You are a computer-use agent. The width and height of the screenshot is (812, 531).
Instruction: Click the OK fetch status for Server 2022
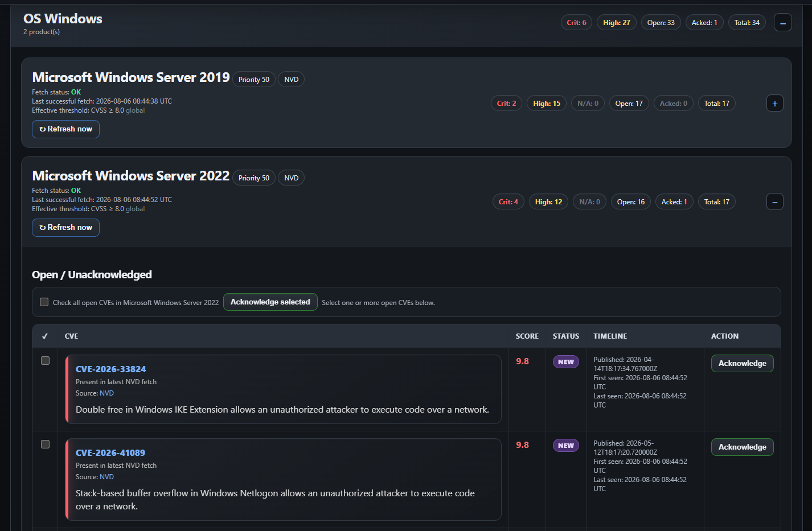76,191
